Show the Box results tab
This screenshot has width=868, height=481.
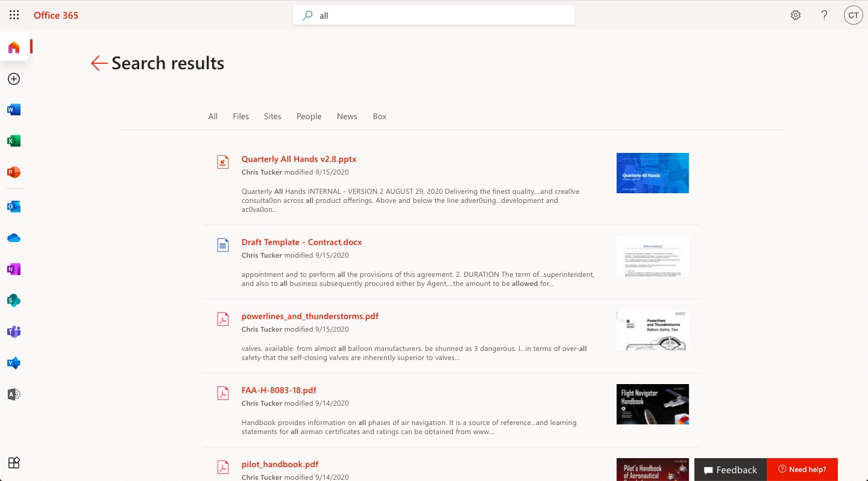379,116
